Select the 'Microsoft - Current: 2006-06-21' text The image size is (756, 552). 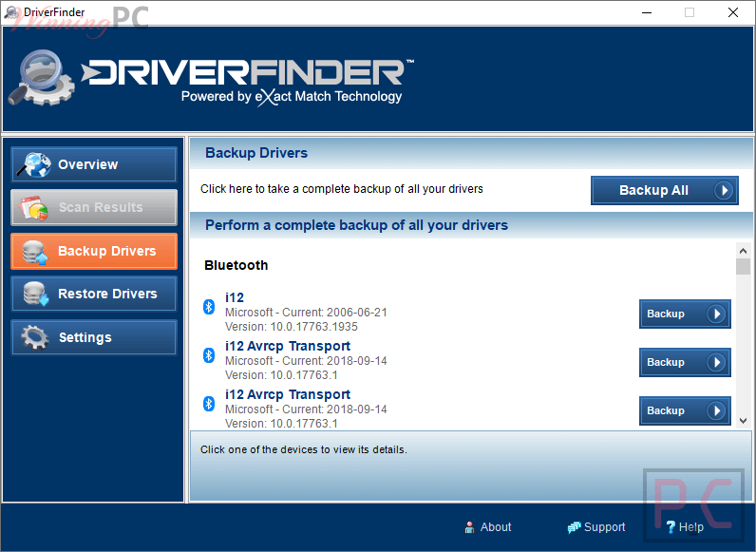coord(306,313)
